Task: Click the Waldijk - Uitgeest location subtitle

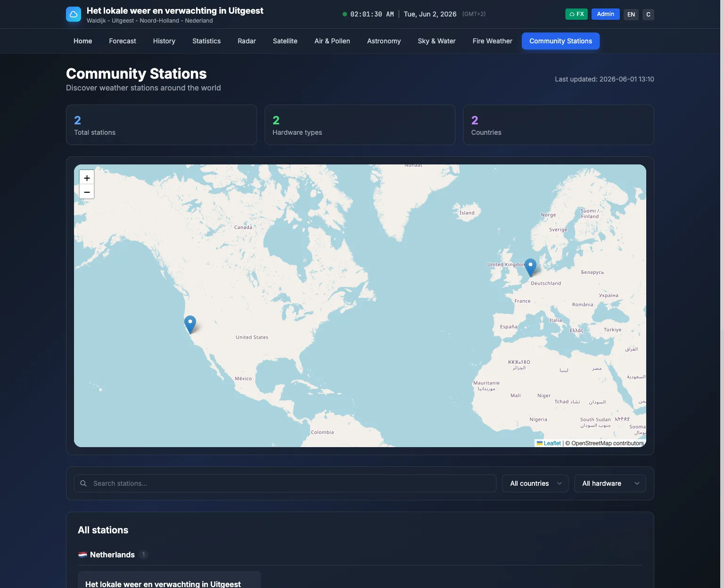Action: click(x=150, y=21)
